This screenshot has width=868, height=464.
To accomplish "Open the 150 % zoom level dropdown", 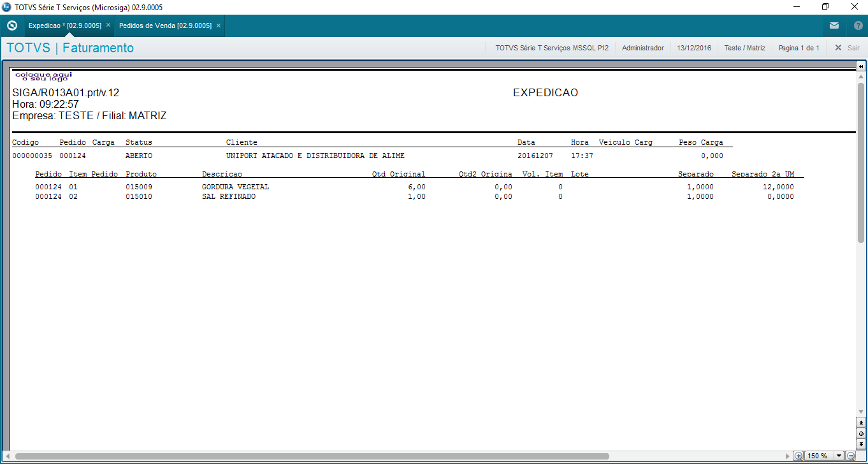I will click(839, 456).
